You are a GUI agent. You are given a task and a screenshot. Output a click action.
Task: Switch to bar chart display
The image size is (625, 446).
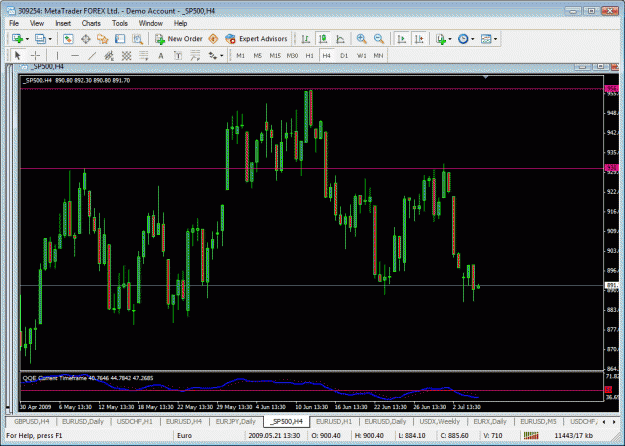306,39
